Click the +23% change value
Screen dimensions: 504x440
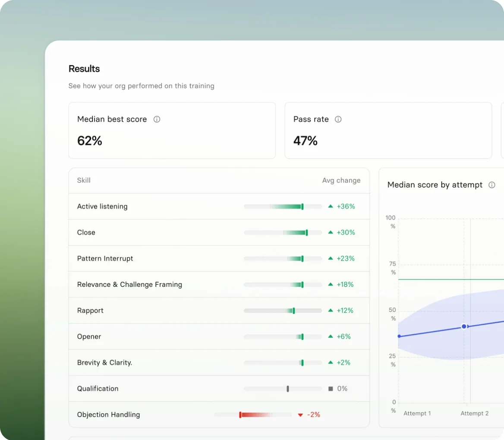point(346,258)
